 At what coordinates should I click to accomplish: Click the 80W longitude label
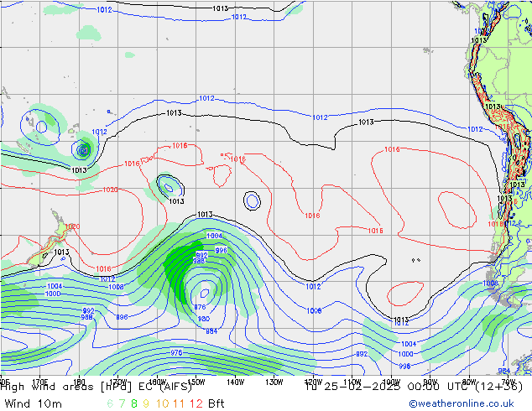point(469,382)
